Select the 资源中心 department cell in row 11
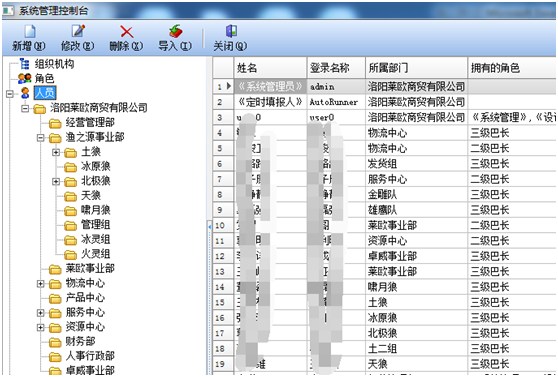Viewport: 558px width, 377px height. pyautogui.click(x=417, y=241)
